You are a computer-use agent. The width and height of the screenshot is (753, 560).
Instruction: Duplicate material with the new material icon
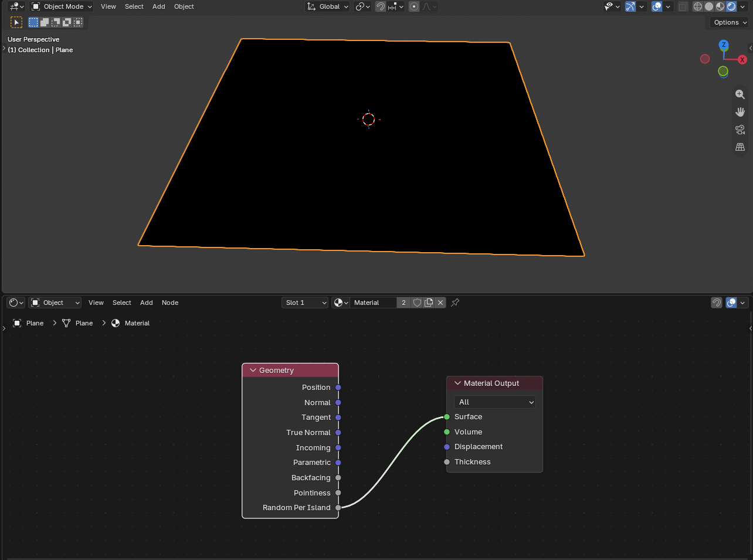coord(429,303)
